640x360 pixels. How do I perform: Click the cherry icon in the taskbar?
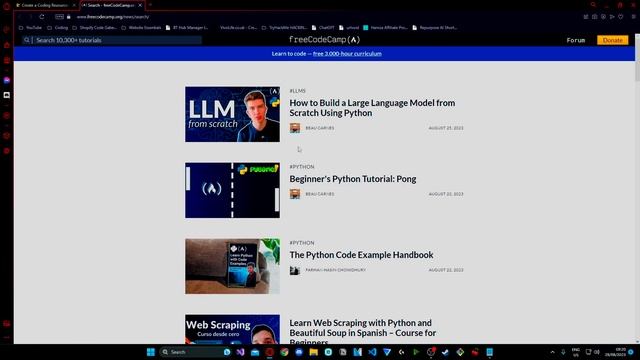tap(475, 352)
